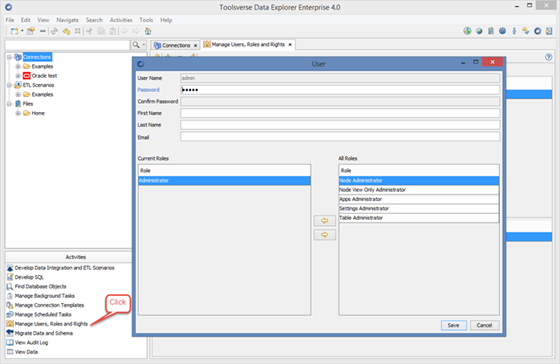Expand the Oracle test node
The width and height of the screenshot is (560, 364).
click(x=18, y=76)
